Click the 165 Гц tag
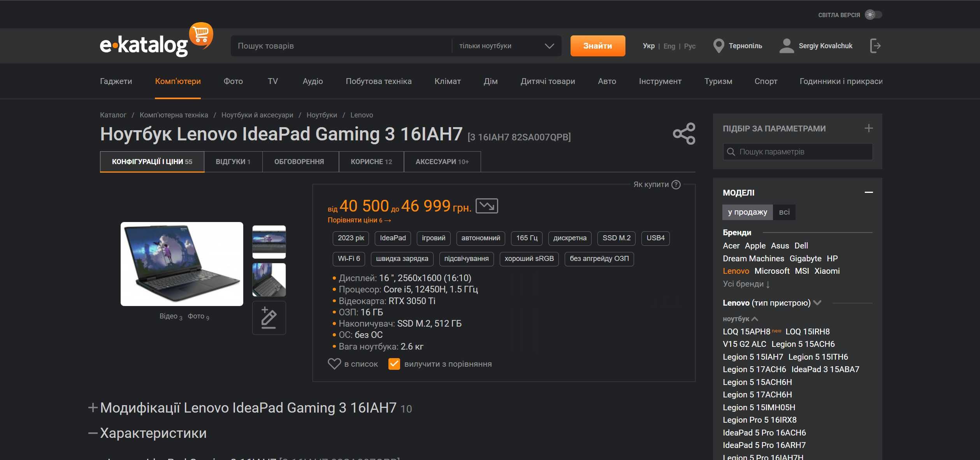Image resolution: width=980 pixels, height=460 pixels. (527, 238)
